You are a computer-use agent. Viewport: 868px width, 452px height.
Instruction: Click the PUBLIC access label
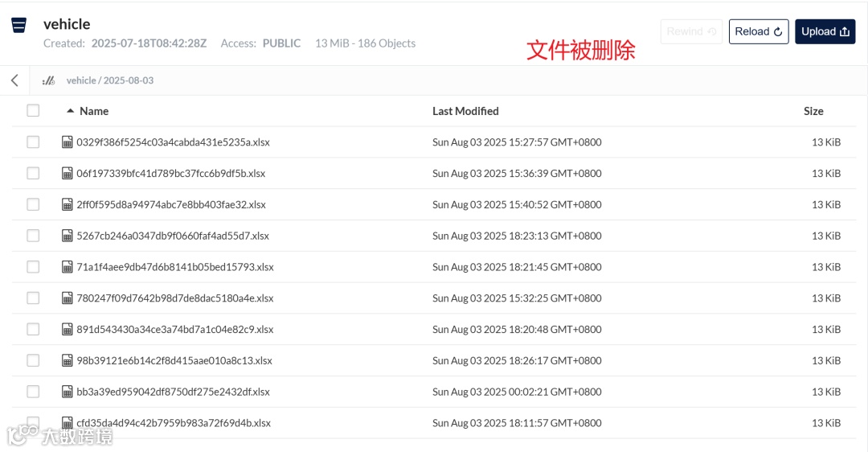282,43
